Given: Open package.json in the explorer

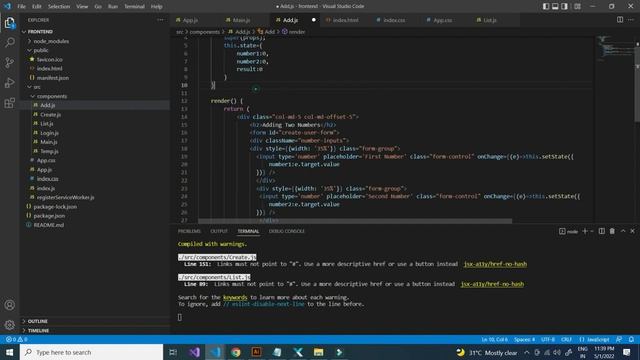Looking at the screenshot, I should [49, 216].
